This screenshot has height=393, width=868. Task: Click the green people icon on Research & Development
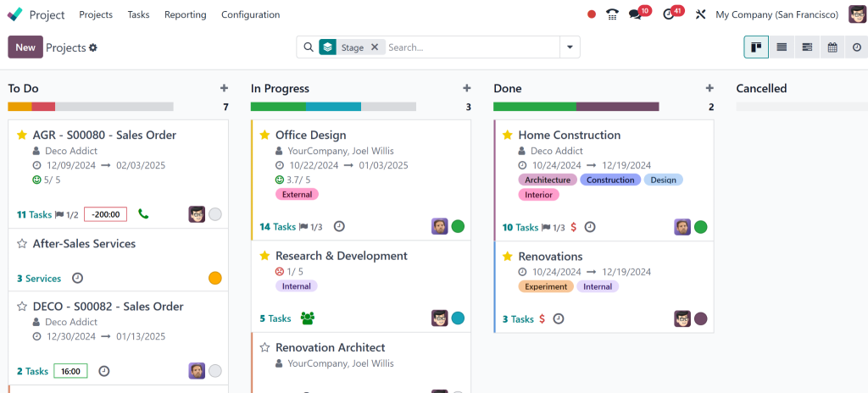pyautogui.click(x=307, y=318)
